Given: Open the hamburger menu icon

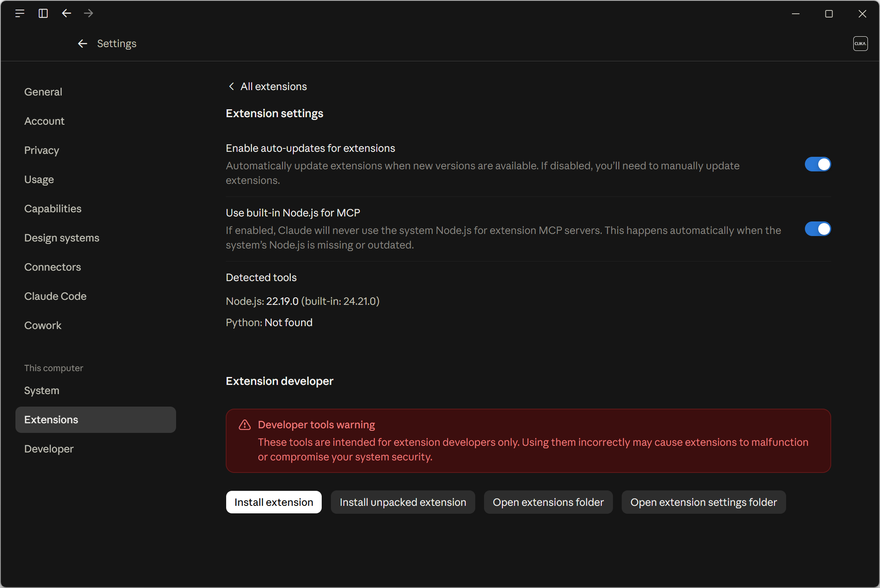Looking at the screenshot, I should [20, 13].
